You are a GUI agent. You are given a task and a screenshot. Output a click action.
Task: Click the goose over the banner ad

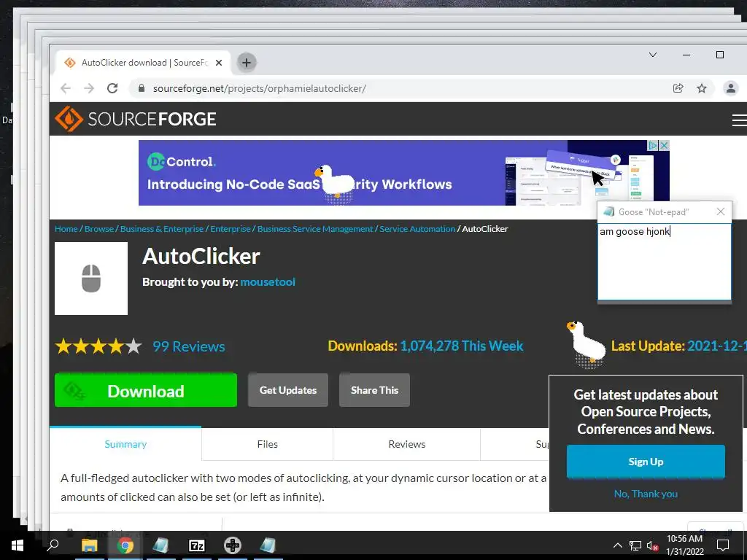tap(336, 183)
